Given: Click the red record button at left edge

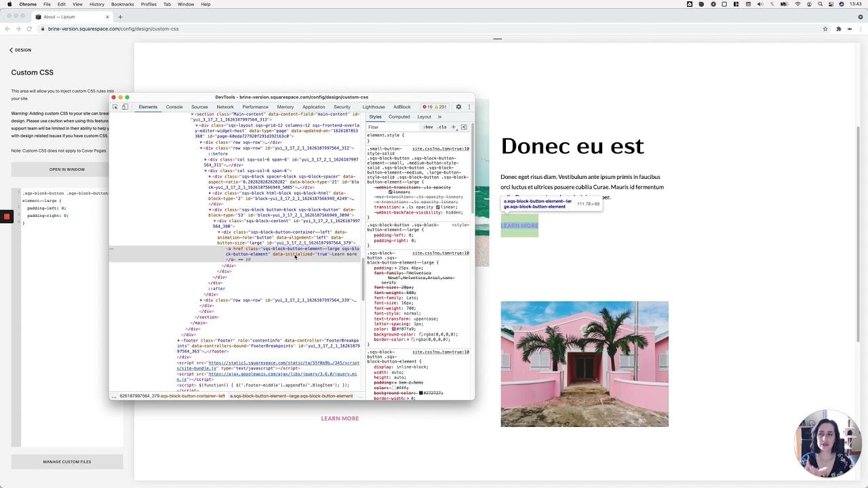Looking at the screenshot, I should tap(7, 217).
